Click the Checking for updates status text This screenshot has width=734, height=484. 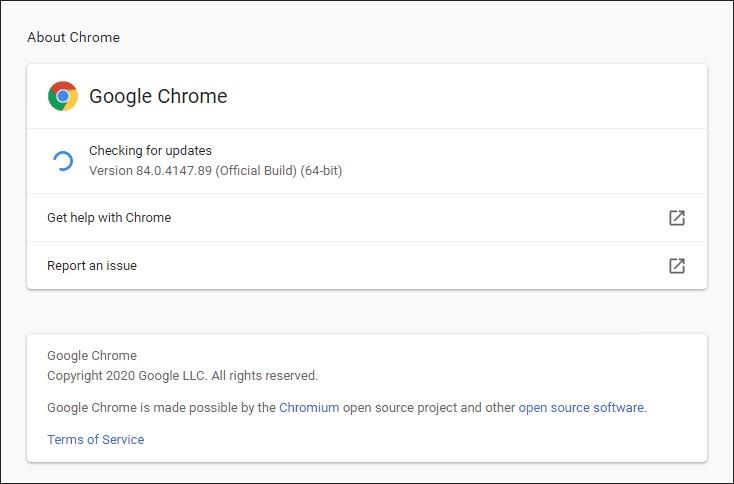(150, 151)
